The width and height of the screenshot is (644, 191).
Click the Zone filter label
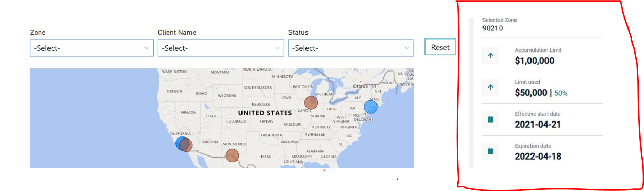click(x=38, y=32)
